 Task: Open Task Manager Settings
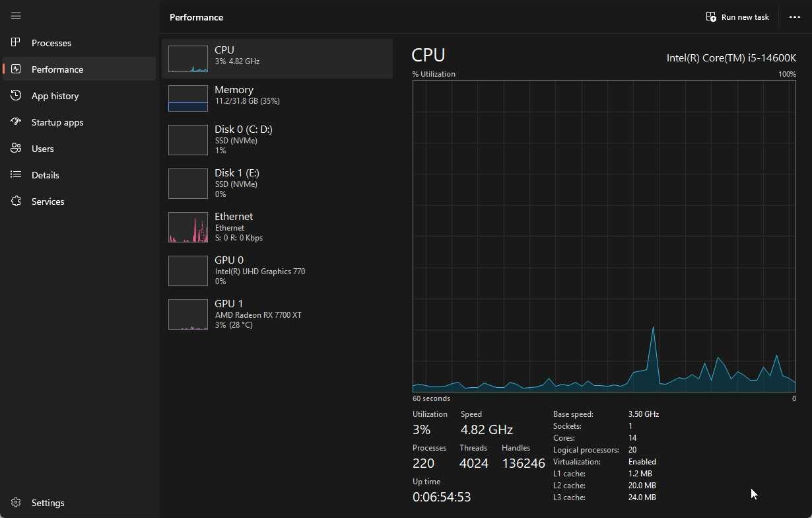tap(79, 503)
